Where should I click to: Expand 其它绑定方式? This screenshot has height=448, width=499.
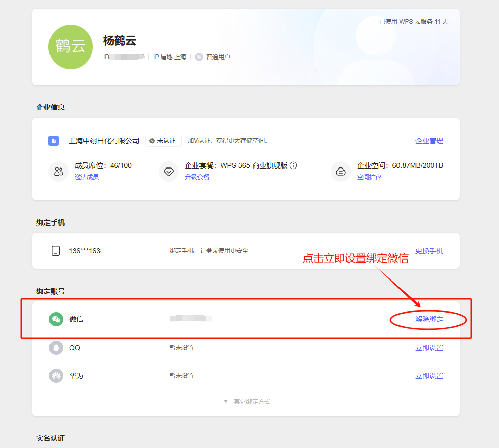[247, 401]
